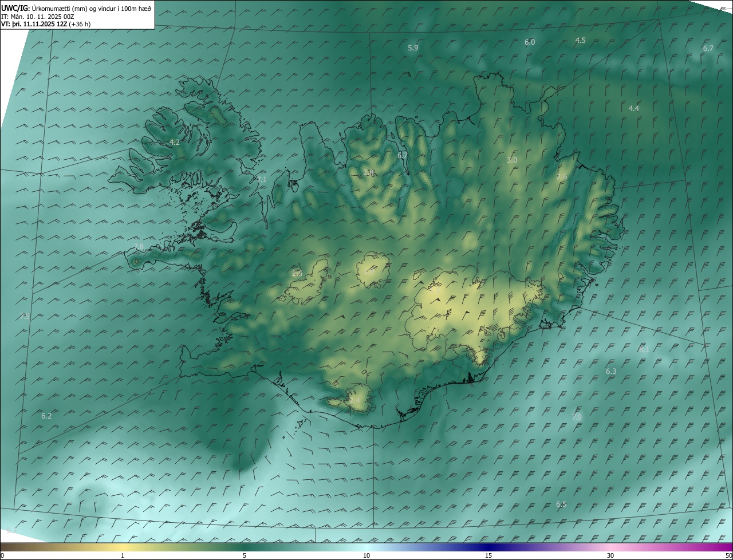Click the 7.8 precipitation value label

point(139,247)
